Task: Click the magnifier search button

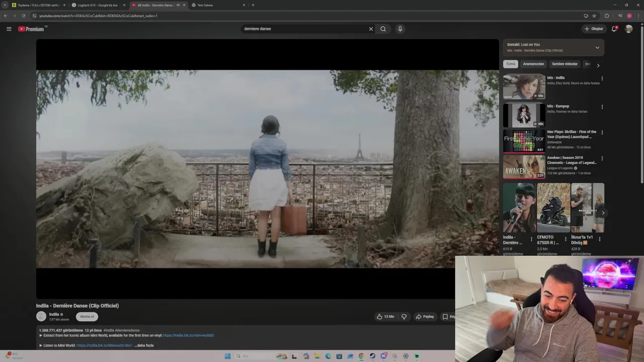Action: 383,29
